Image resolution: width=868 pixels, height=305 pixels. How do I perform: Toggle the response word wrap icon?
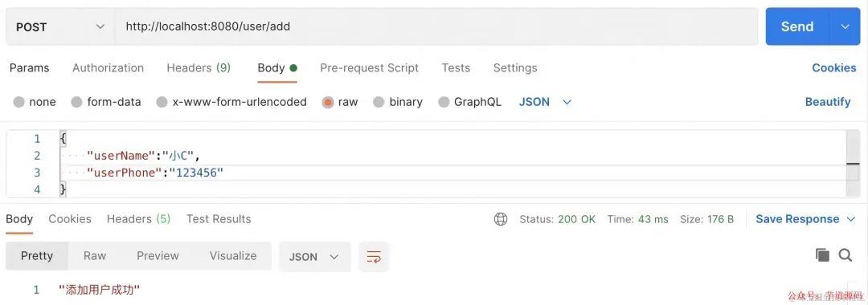[374, 257]
